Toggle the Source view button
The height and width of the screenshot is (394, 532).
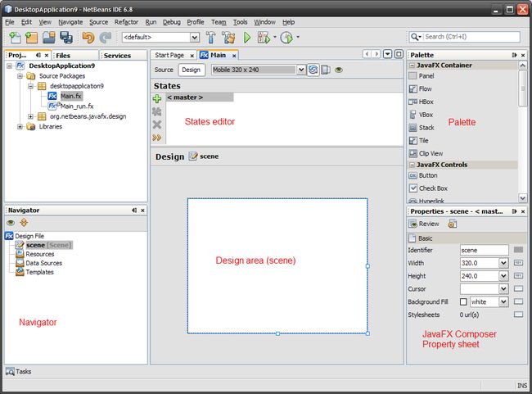pos(164,70)
